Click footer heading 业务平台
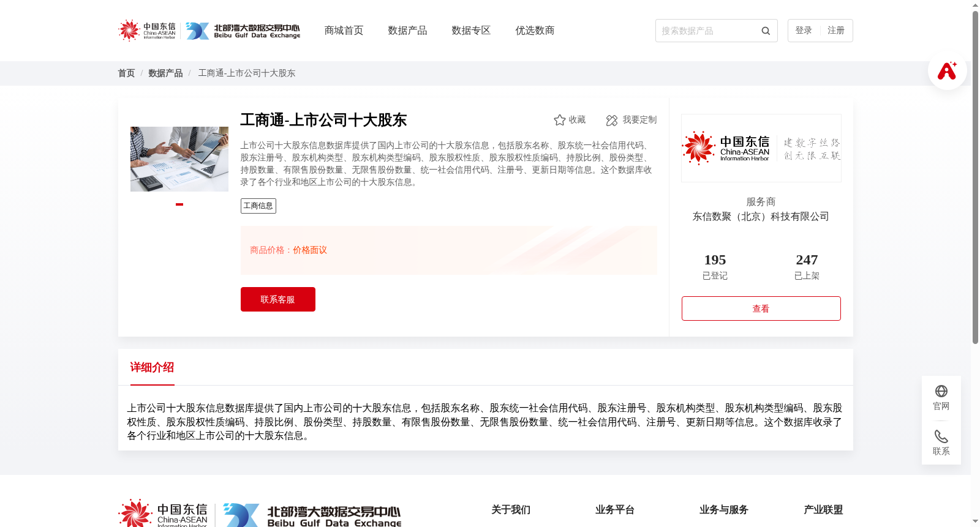The height and width of the screenshot is (527, 980). [x=615, y=510]
